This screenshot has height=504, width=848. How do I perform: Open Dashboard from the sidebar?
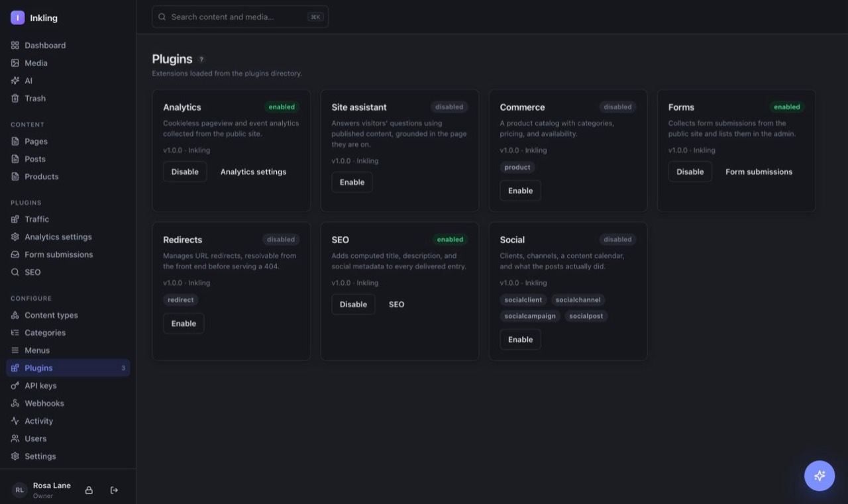point(68,46)
